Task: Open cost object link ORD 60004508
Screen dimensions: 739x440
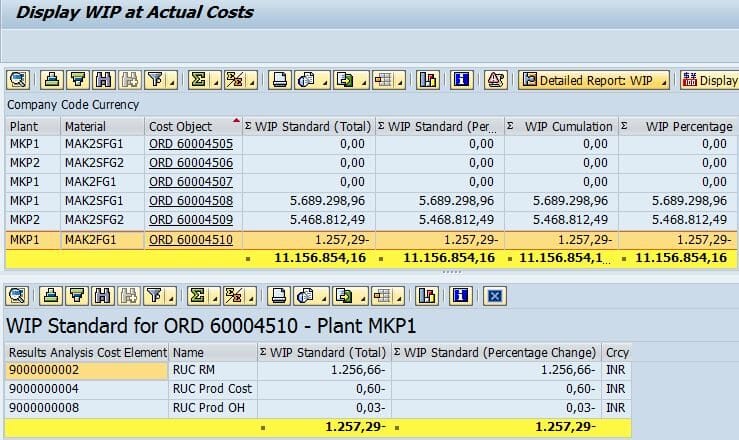Action: click(x=190, y=200)
